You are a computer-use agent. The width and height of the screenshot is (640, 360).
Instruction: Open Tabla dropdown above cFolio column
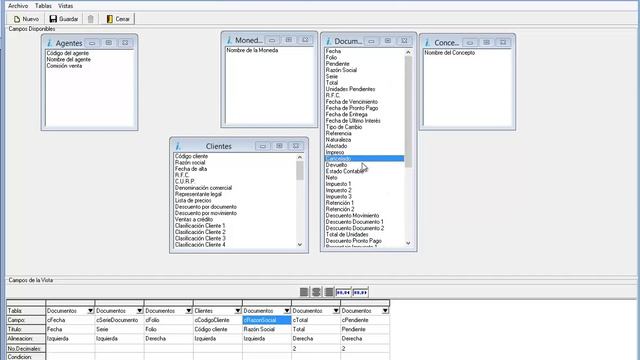(x=189, y=311)
